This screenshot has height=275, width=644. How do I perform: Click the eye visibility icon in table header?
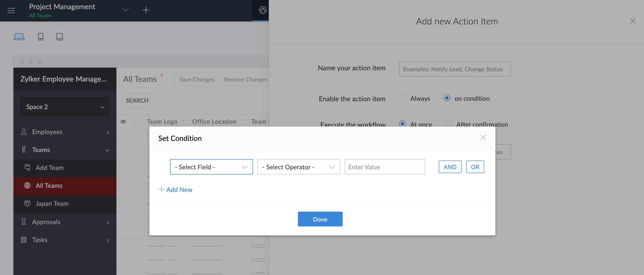tap(123, 122)
